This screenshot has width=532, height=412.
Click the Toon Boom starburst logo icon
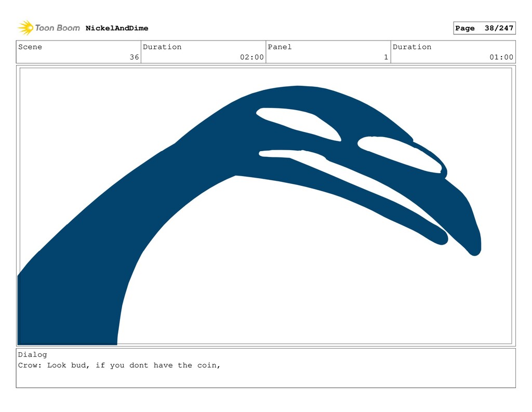[25, 28]
